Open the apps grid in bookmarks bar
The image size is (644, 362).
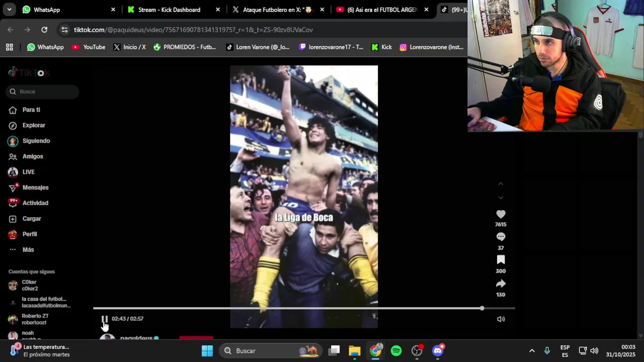(x=9, y=47)
